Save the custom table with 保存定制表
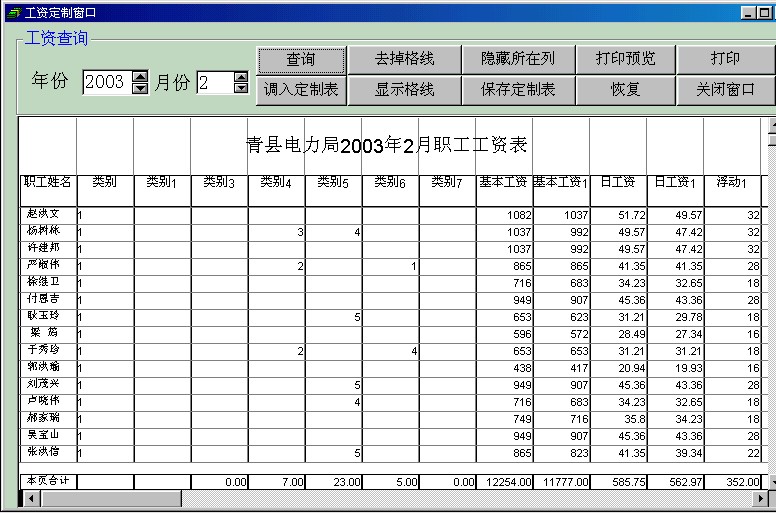Image resolution: width=776 pixels, height=514 pixels. point(518,90)
